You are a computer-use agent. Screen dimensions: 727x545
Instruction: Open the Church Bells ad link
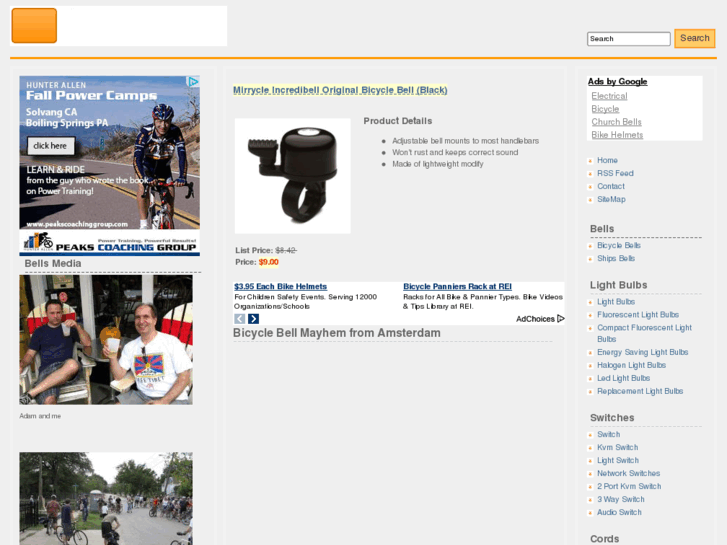[616, 122]
